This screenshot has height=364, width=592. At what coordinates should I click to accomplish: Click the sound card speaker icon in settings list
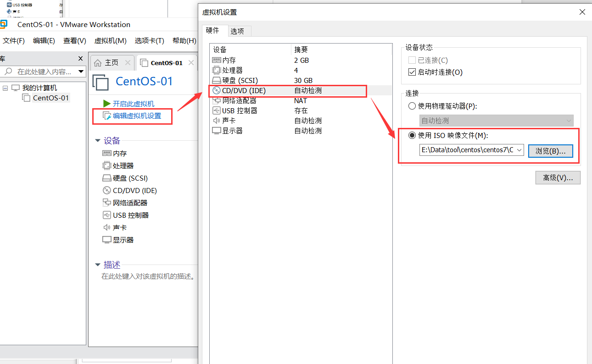[216, 121]
